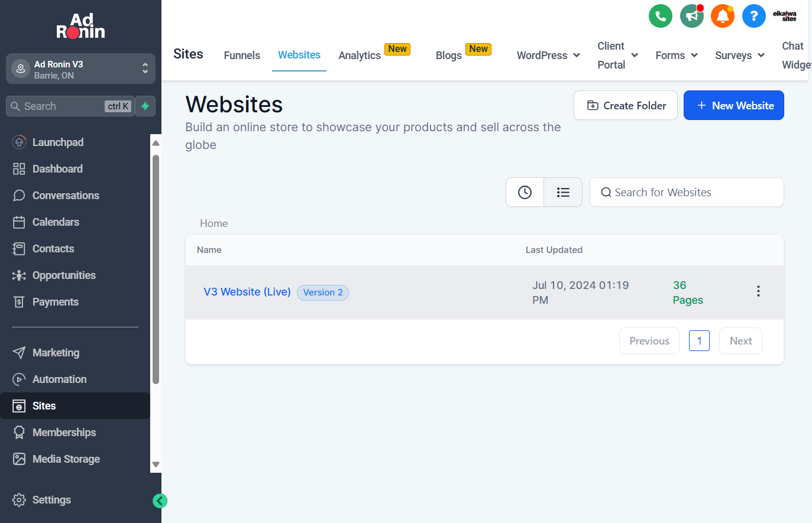Click the Conversations chat bubble icon

[x=20, y=196]
